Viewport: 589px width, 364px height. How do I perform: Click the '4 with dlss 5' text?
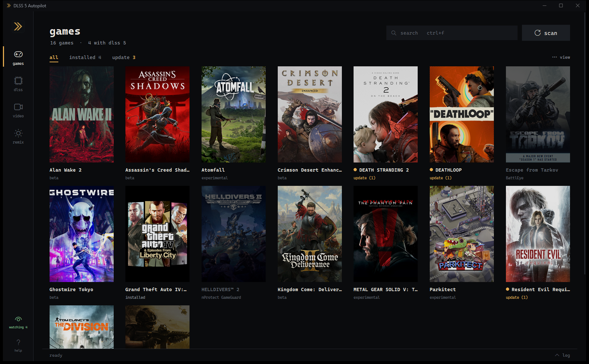[x=107, y=43]
